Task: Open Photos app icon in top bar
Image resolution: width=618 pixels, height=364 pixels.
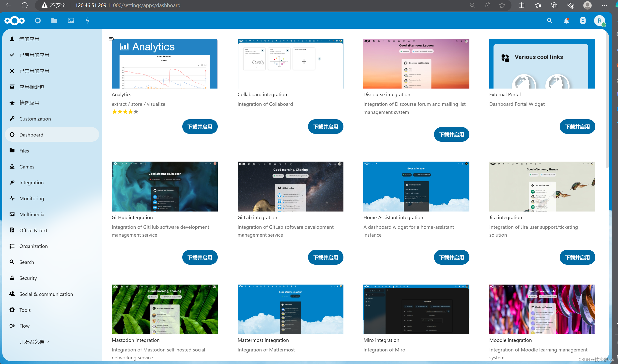Action: coord(71,21)
